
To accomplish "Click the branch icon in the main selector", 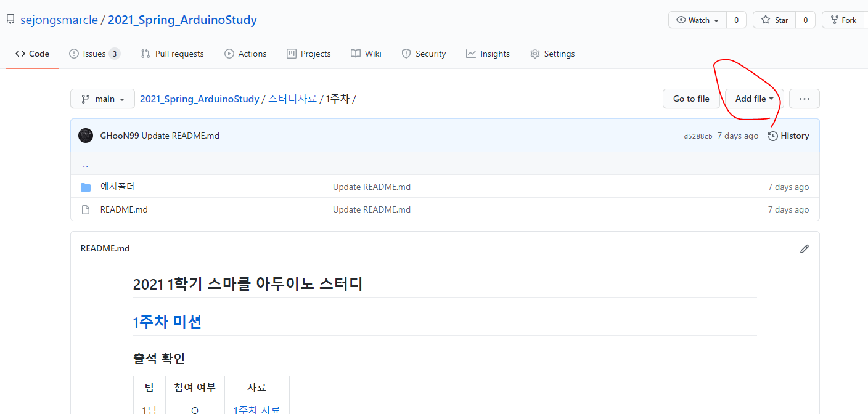I will coord(84,99).
